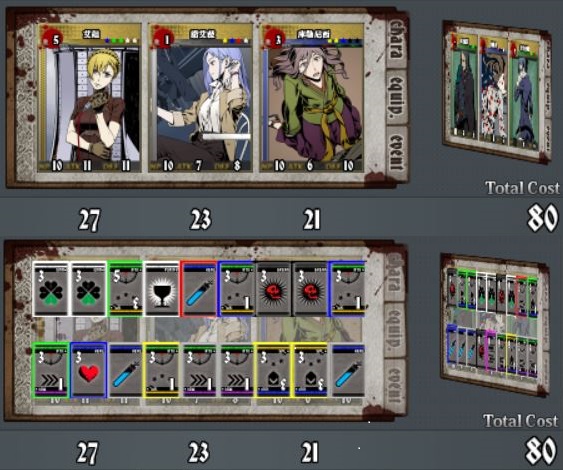Select the last blue potion card in bottom row
This screenshot has height=470, width=563.
coord(348,370)
